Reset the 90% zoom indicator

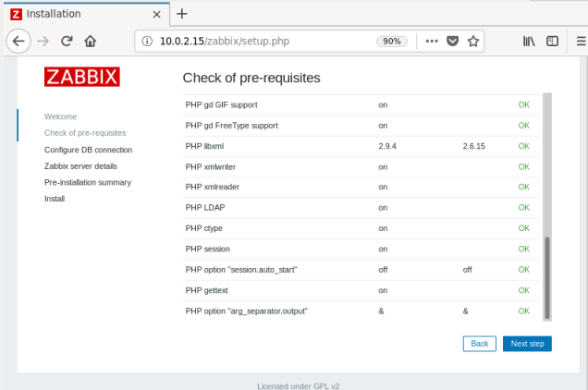point(391,41)
